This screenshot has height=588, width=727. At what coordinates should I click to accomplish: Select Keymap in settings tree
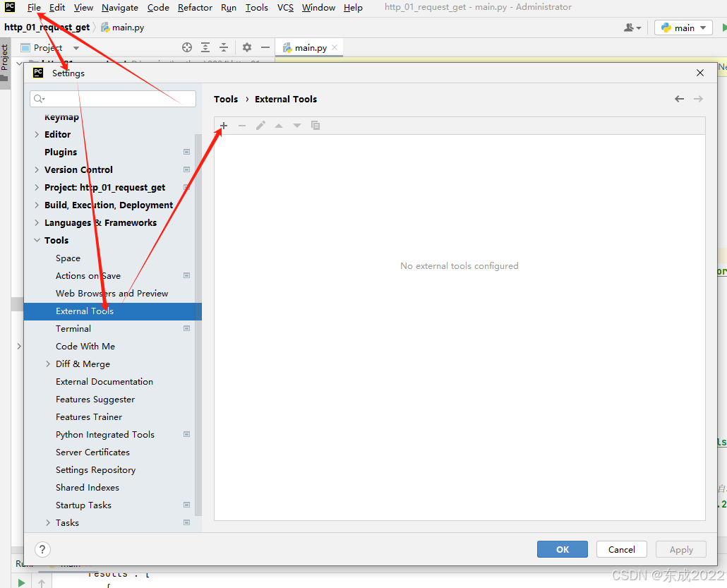pos(61,117)
